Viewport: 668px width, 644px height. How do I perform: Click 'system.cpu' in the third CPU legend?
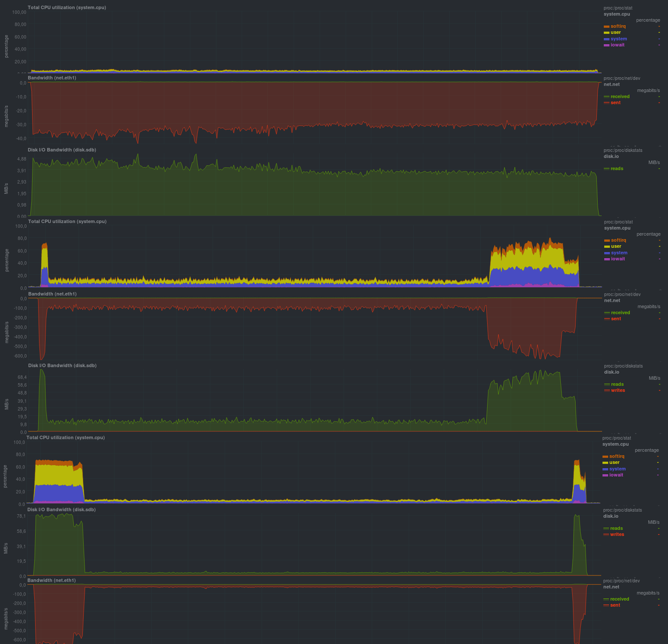[x=616, y=444]
